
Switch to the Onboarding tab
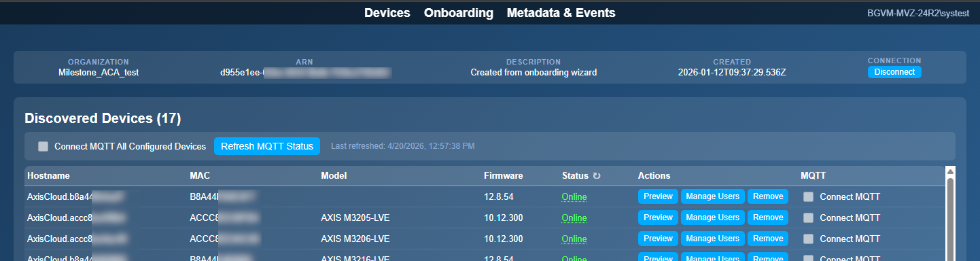point(459,13)
